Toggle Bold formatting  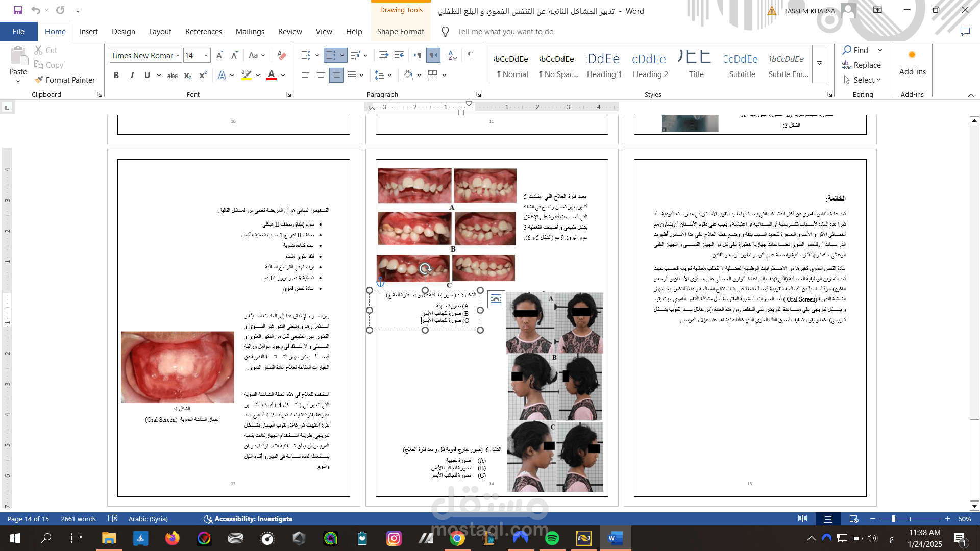116,76
